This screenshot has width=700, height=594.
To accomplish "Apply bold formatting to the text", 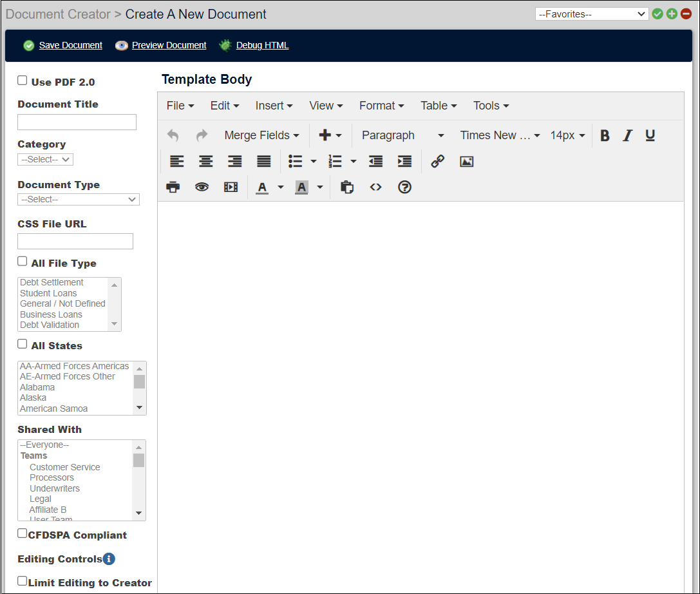I will [x=604, y=135].
